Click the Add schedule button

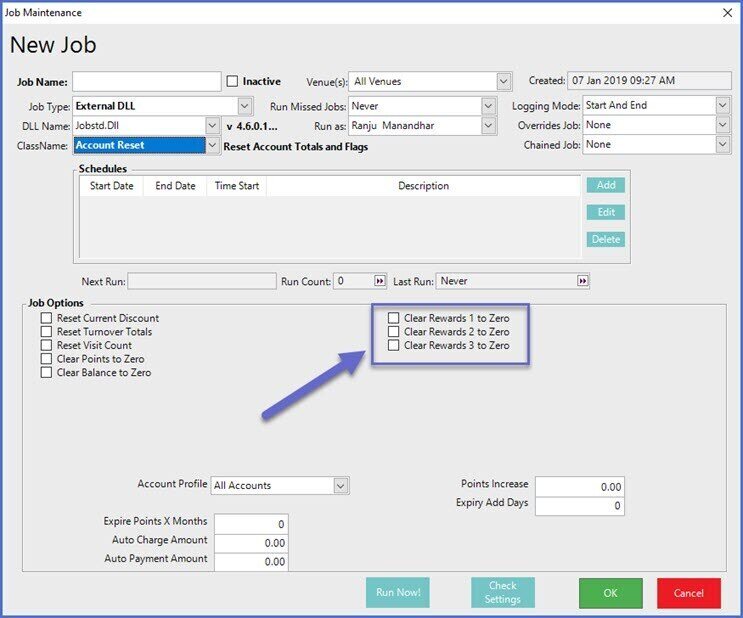[x=605, y=185]
